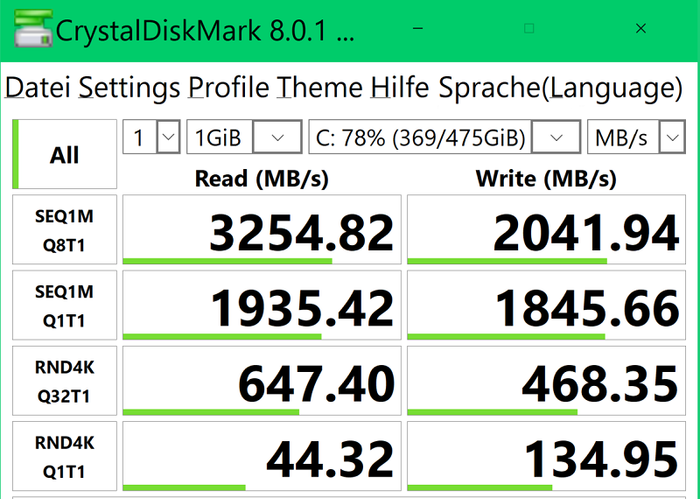Open the Theme menu

[x=320, y=87]
